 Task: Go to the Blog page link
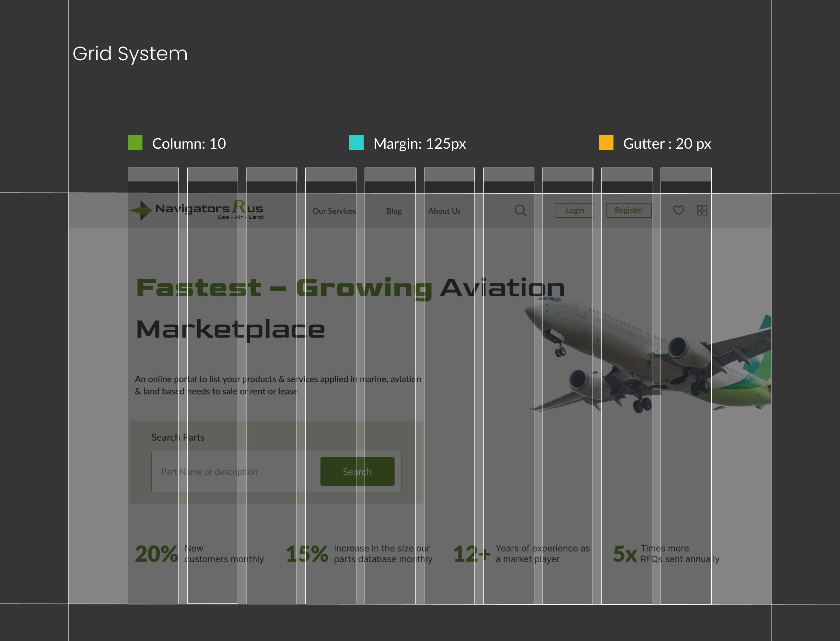[x=393, y=211]
